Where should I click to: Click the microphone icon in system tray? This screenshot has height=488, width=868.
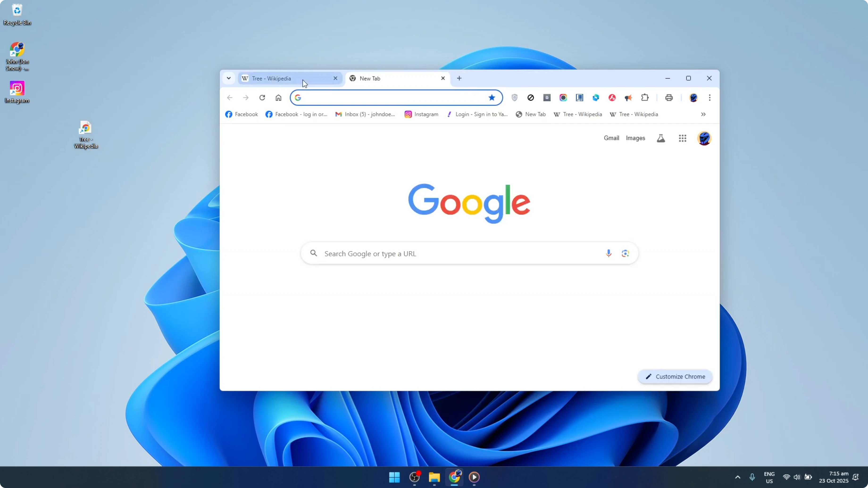coord(752,477)
